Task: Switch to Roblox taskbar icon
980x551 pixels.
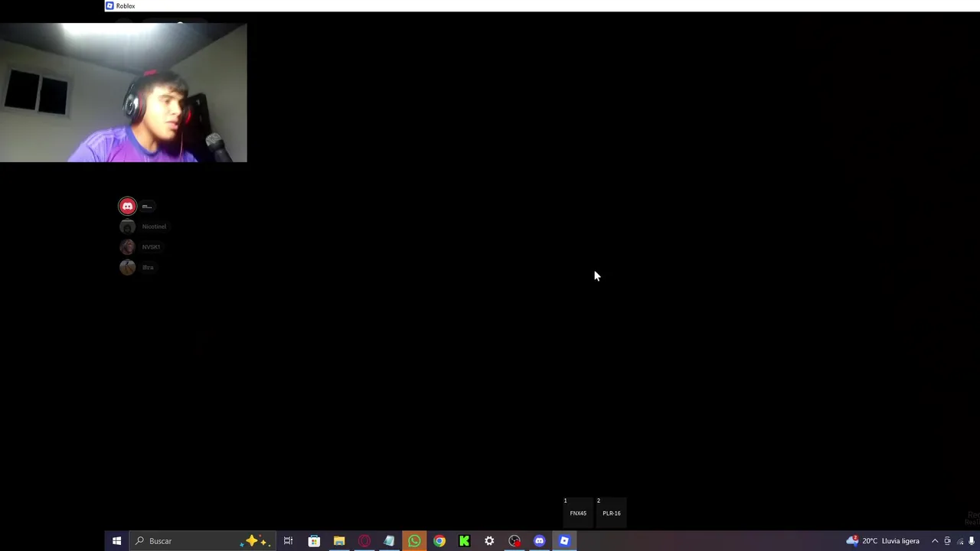Action: (x=564, y=541)
